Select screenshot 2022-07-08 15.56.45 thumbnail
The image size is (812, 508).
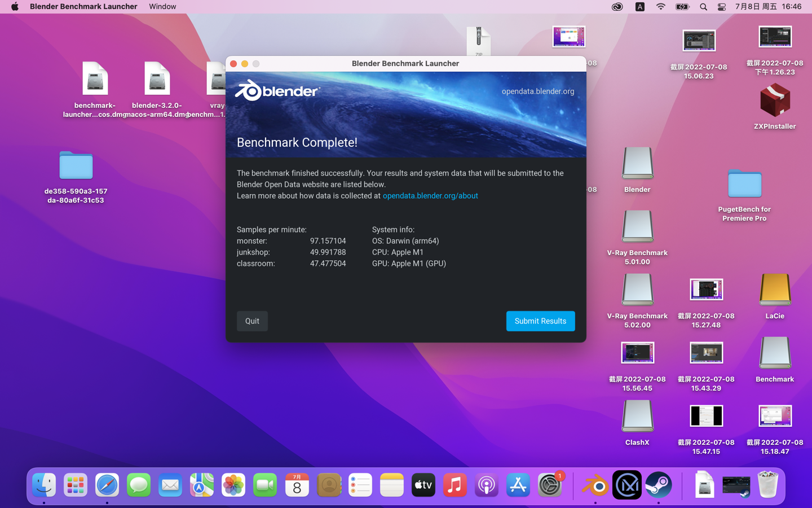click(x=637, y=353)
